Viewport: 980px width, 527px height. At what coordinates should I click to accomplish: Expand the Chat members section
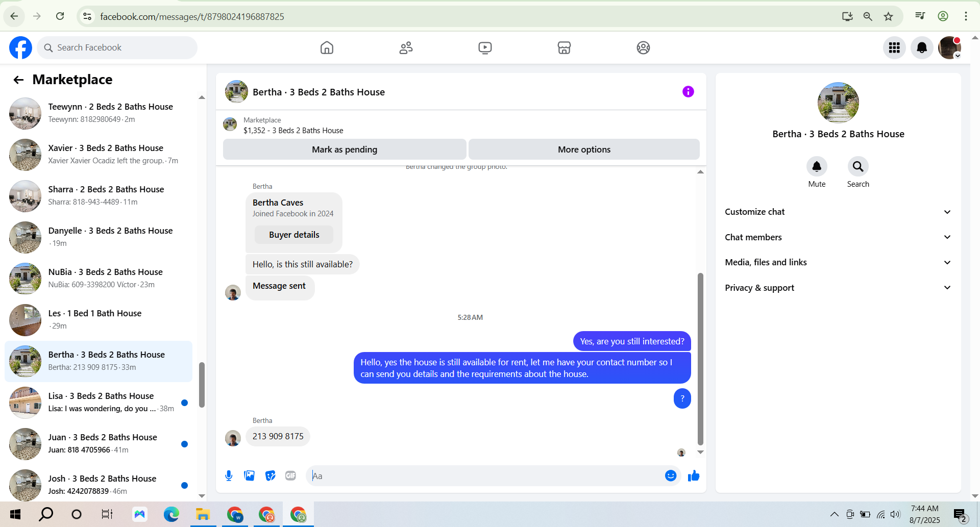(838, 237)
